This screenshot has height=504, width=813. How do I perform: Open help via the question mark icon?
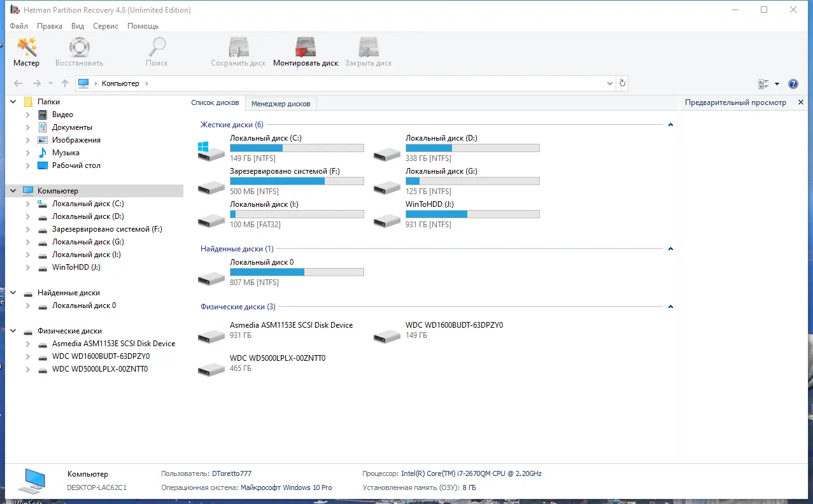(793, 83)
